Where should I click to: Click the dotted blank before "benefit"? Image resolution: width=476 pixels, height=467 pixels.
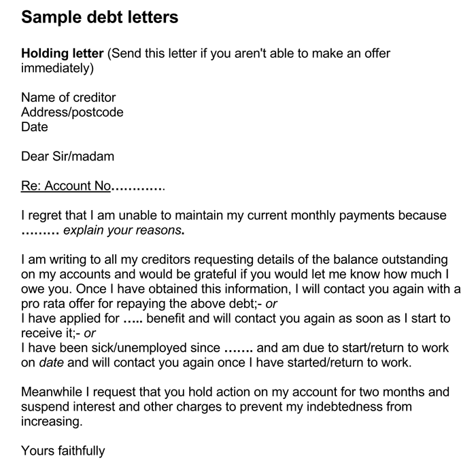point(133,319)
